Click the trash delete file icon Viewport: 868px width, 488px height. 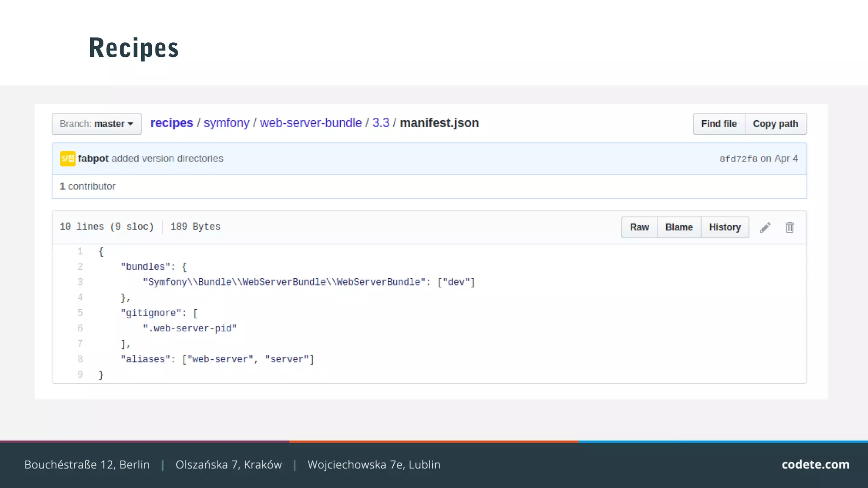tap(790, 227)
